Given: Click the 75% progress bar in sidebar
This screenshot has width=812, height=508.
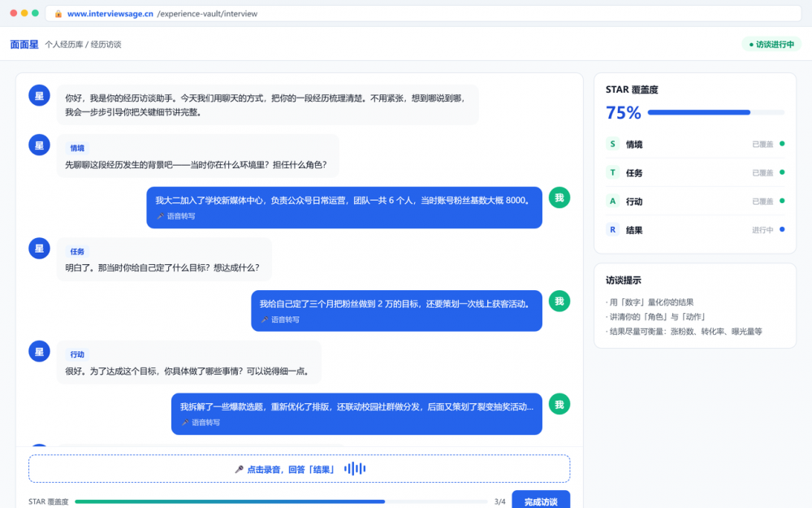Looking at the screenshot, I should [x=715, y=112].
